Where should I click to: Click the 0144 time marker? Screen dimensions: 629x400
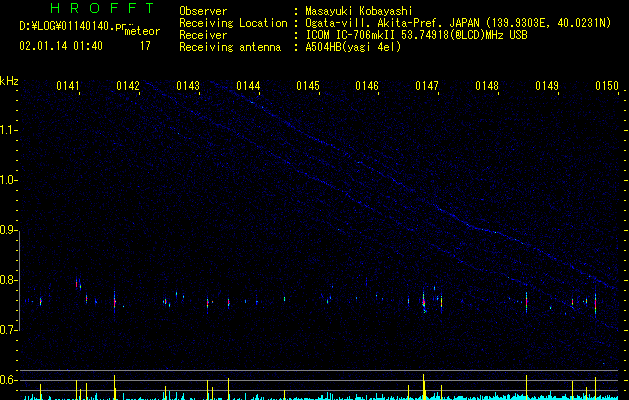[x=248, y=86]
